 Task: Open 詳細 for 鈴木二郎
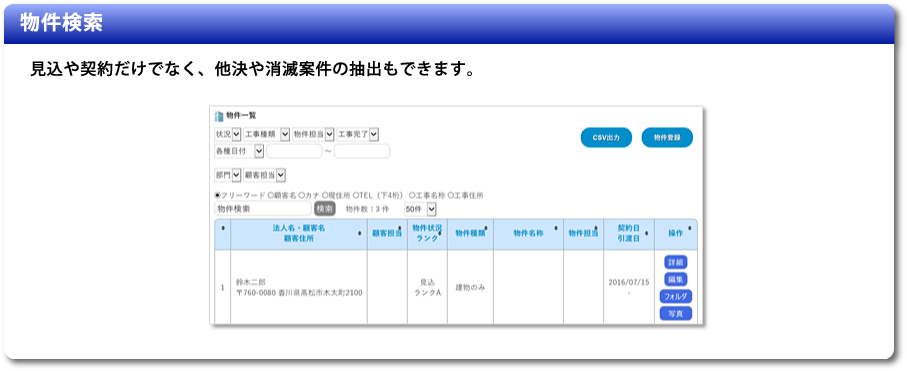click(676, 262)
